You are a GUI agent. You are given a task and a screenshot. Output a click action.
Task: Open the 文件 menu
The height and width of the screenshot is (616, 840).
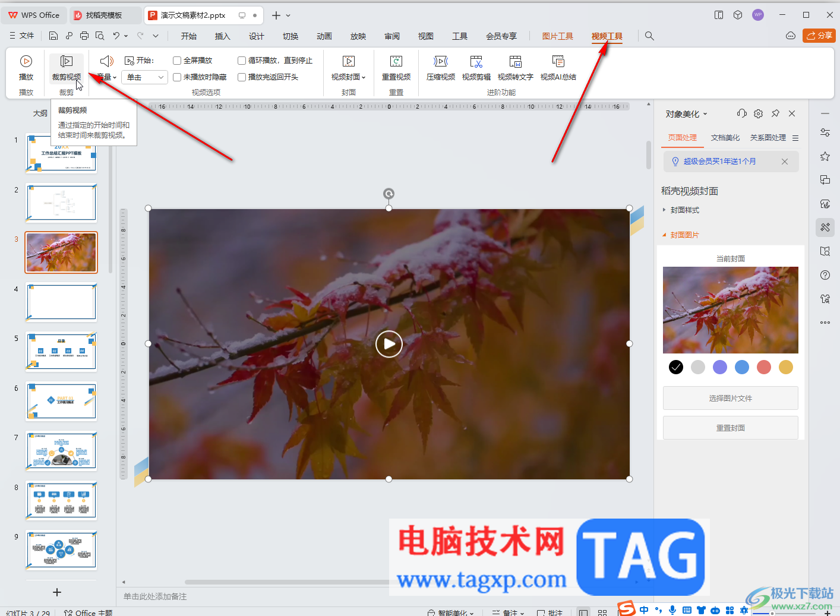[22, 36]
